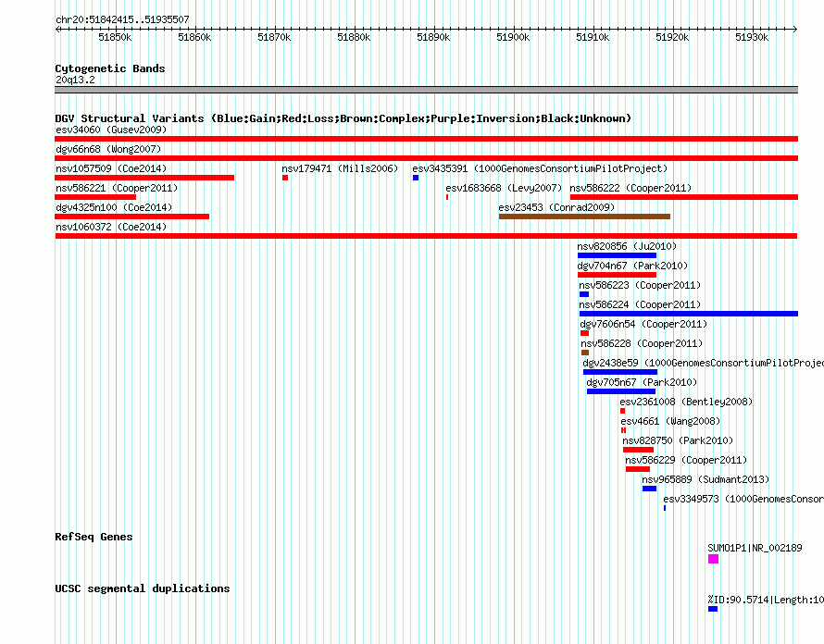Click the small red nsv179471 feature box
Viewport: 824px width, 644px height.
(285, 178)
